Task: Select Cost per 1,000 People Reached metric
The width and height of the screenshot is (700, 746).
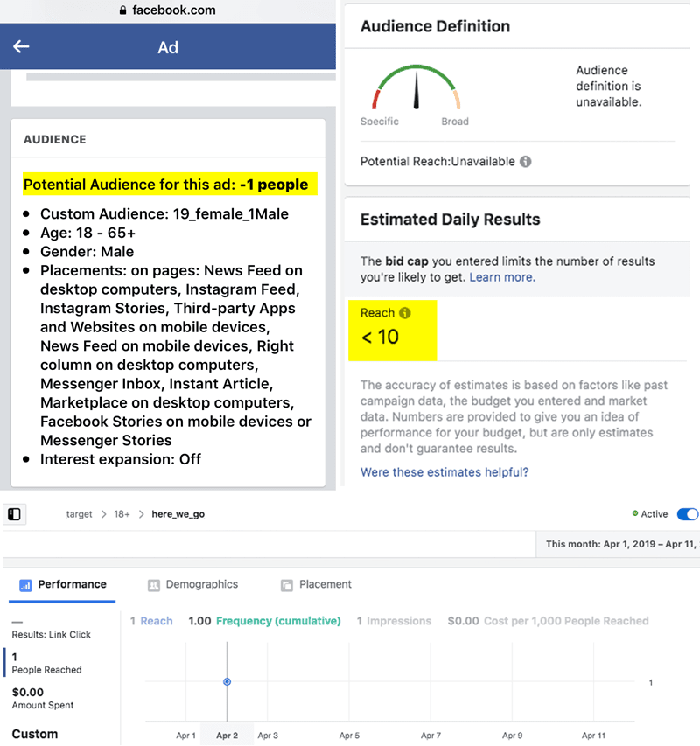Action: 549,621
